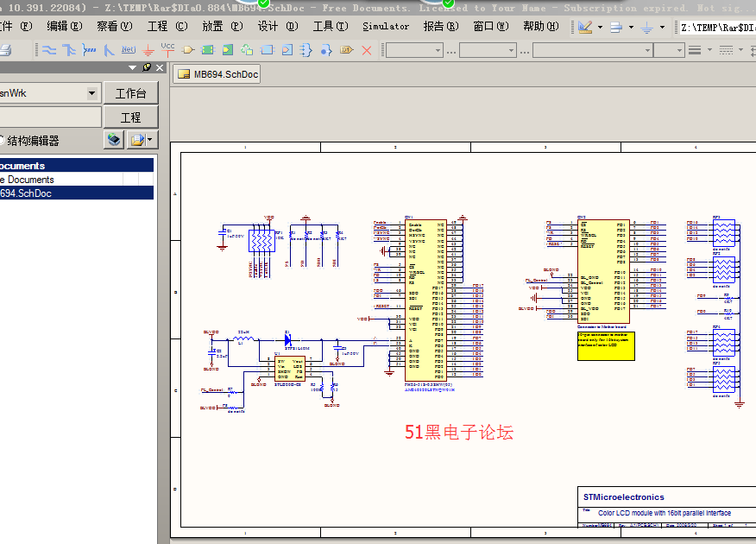
Task: Open the wide third toolbar combo box
Action: [593, 50]
